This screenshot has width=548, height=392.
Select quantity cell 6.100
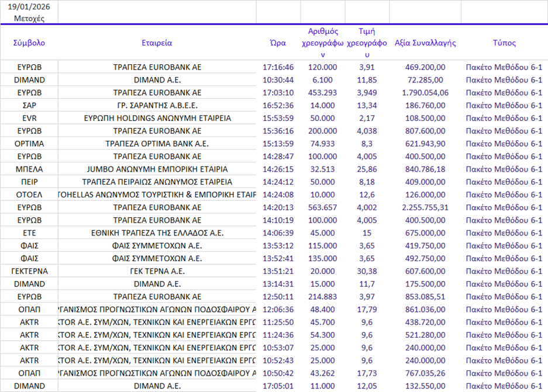pos(323,80)
